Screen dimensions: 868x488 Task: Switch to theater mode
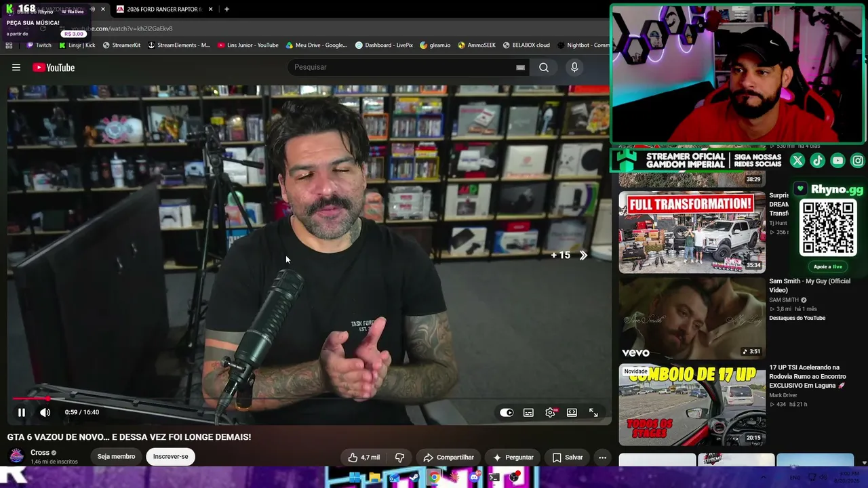tap(572, 412)
